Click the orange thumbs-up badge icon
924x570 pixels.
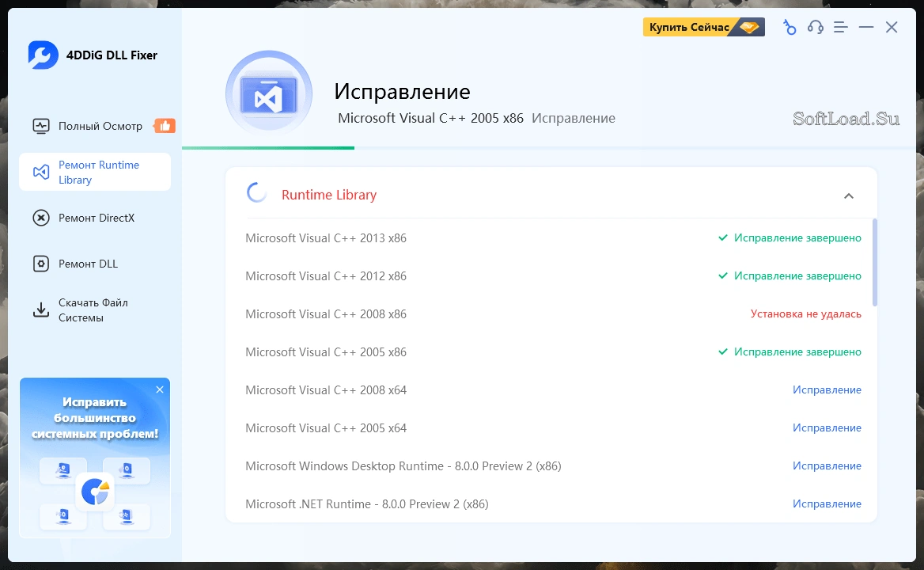(x=165, y=126)
